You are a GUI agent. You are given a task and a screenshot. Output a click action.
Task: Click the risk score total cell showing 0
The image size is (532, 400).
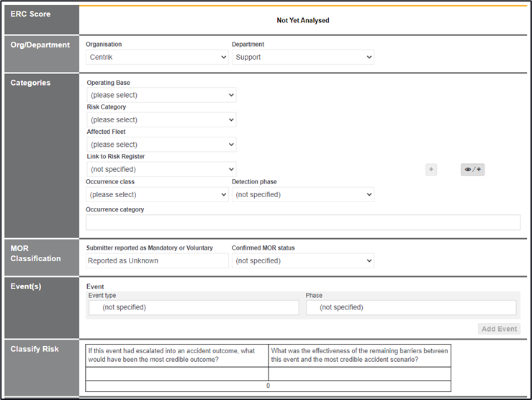[268, 386]
